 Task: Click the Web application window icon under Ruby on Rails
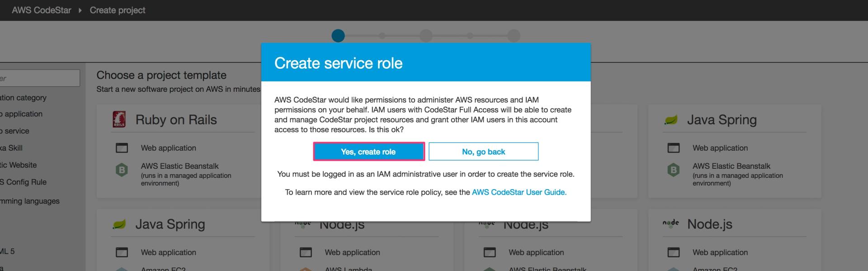pyautogui.click(x=122, y=148)
